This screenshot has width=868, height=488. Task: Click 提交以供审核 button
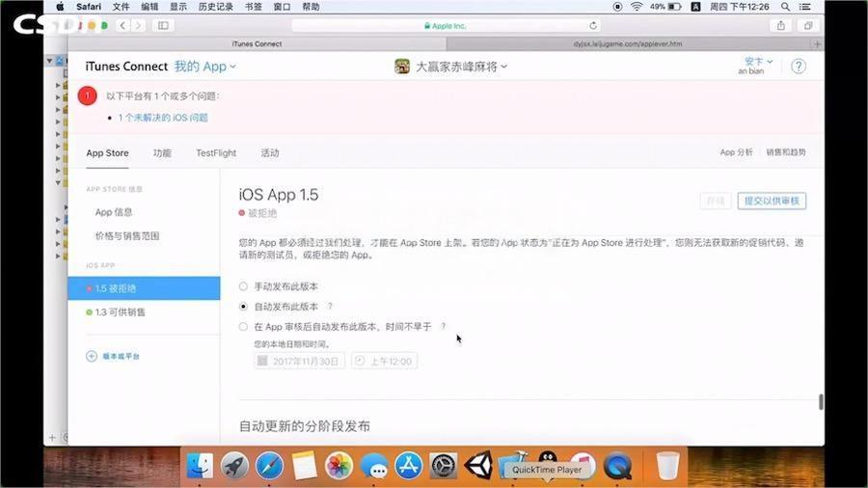pos(772,201)
